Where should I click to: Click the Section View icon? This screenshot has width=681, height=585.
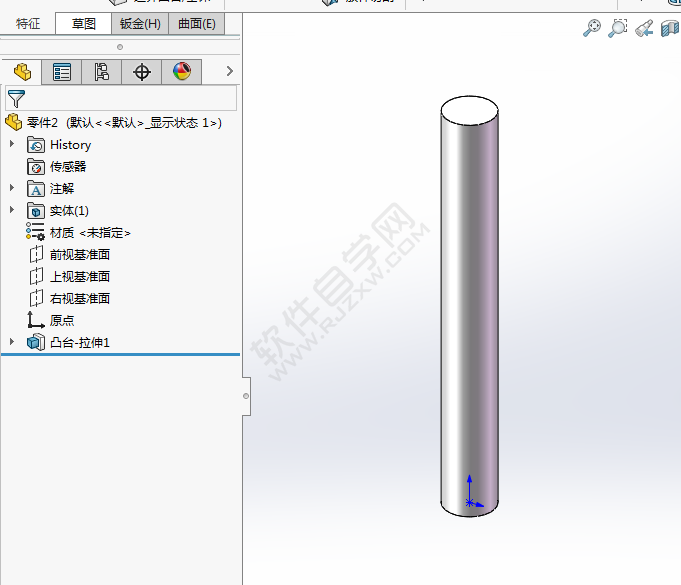[670, 29]
